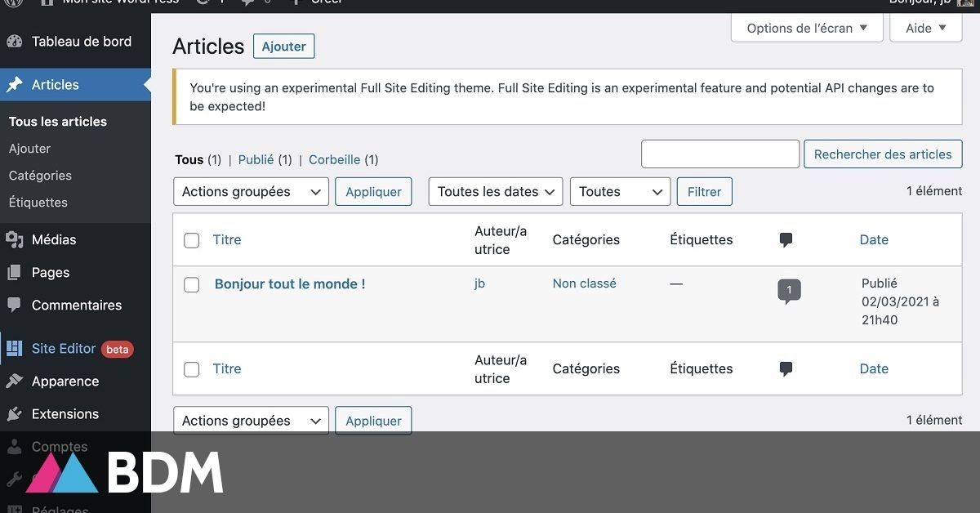Select the Commentaires speech bubble icon
This screenshot has width=980, height=513.
click(x=15, y=305)
